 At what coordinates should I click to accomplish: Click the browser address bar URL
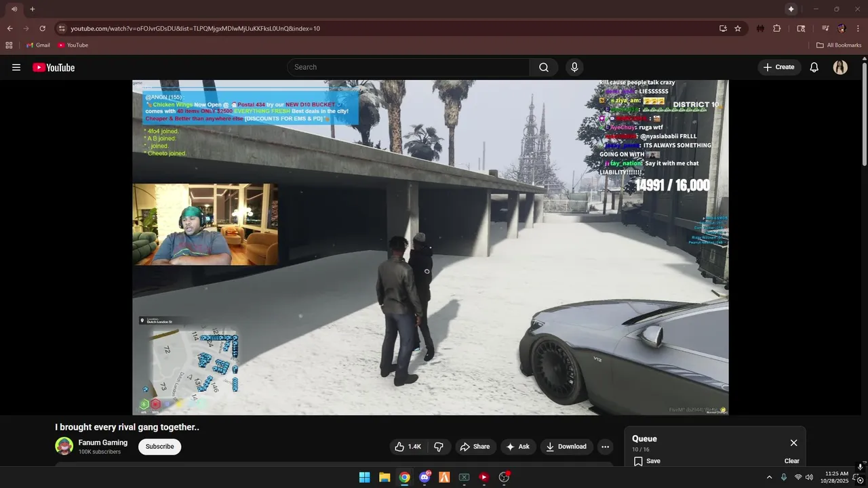pos(195,28)
